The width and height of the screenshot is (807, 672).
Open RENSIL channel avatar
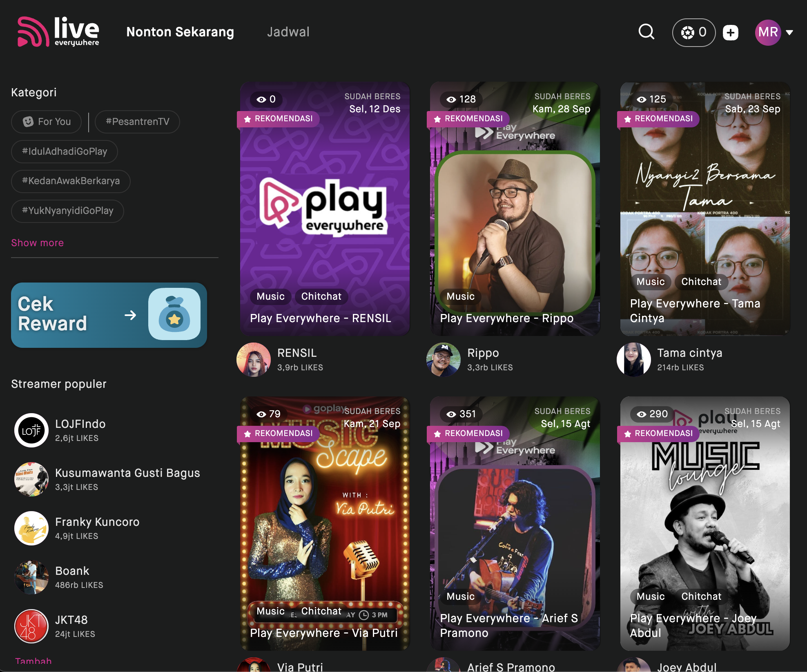254,359
